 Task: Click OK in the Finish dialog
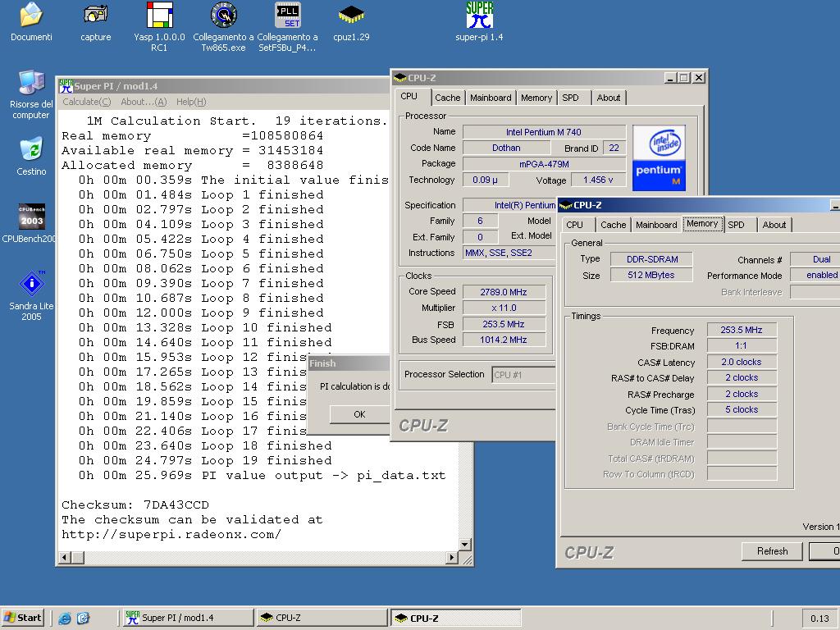[359, 414]
